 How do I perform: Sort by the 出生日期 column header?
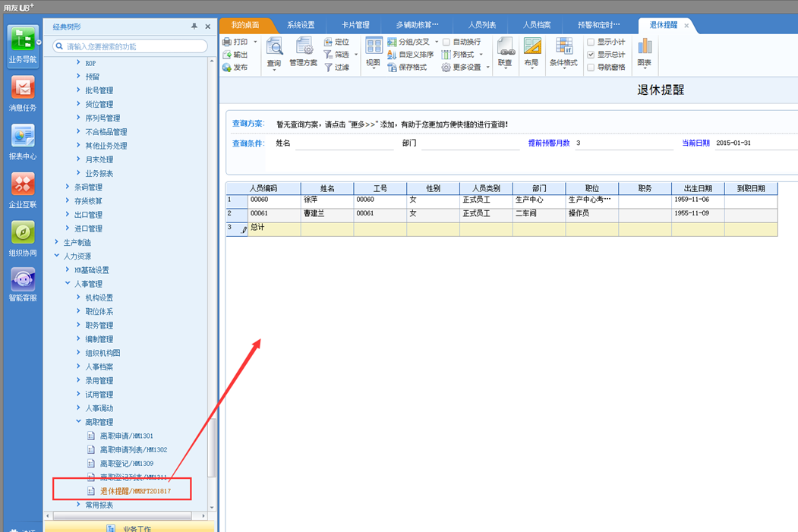pos(698,188)
